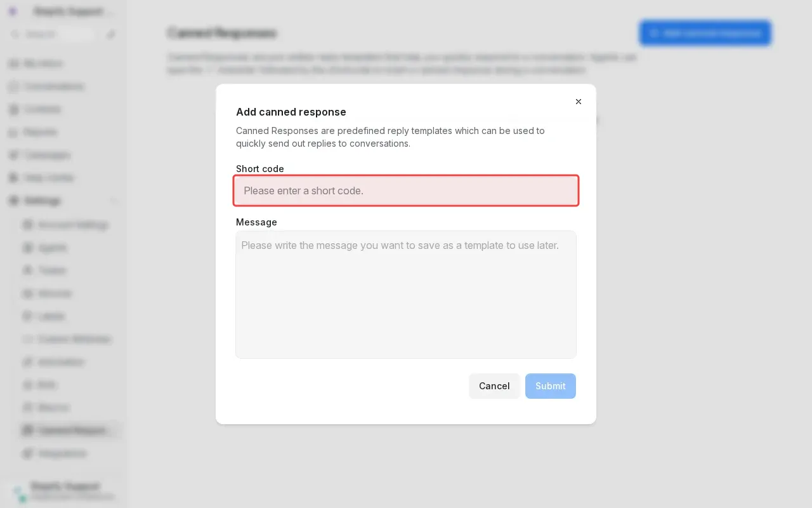Select Inboxes from the settings menu
The width and height of the screenshot is (812, 508).
tap(28, 293)
